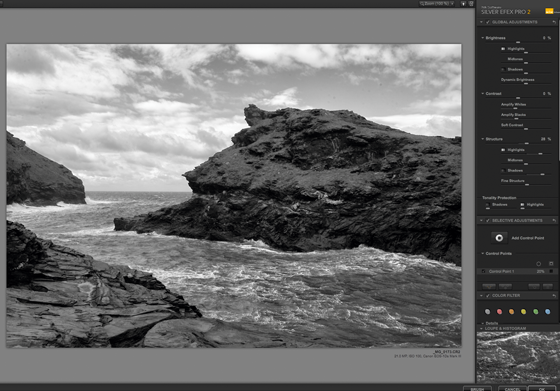Reset Color Filter with its undo arrow
Image resolution: width=560 pixels, height=391 pixels.
(x=554, y=296)
